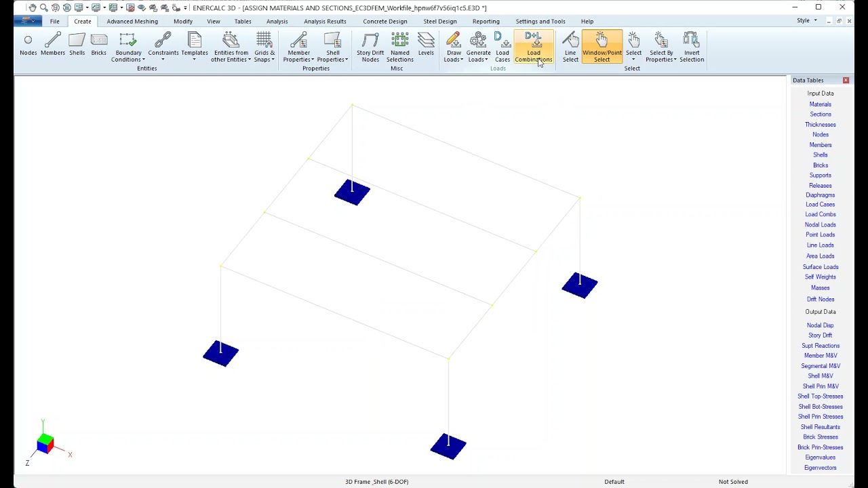
Task: Click the zoom magnifier icon in quick toolbar
Action: (x=44, y=7)
